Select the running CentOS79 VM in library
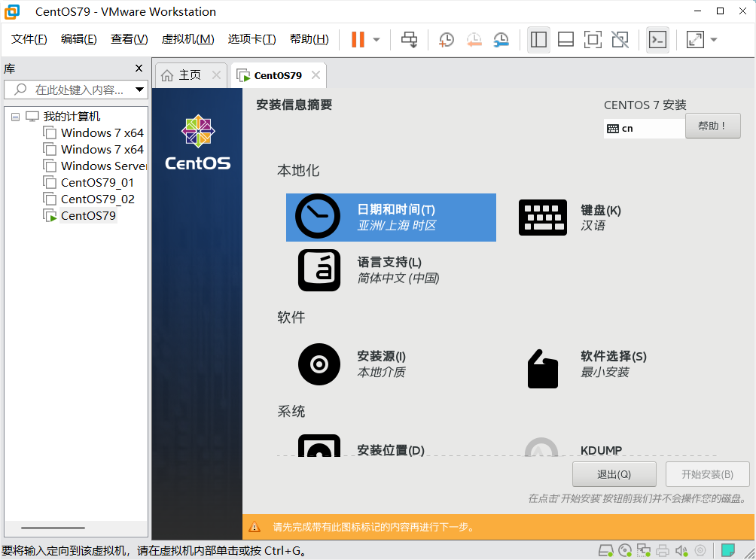756x560 pixels. coord(88,215)
